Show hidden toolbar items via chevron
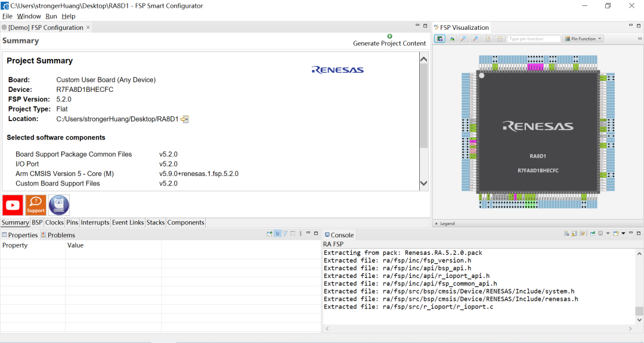 639,39
